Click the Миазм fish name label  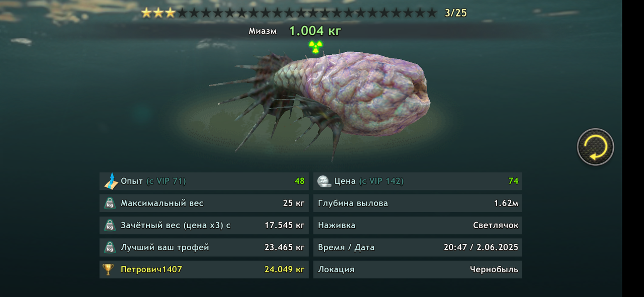263,31
